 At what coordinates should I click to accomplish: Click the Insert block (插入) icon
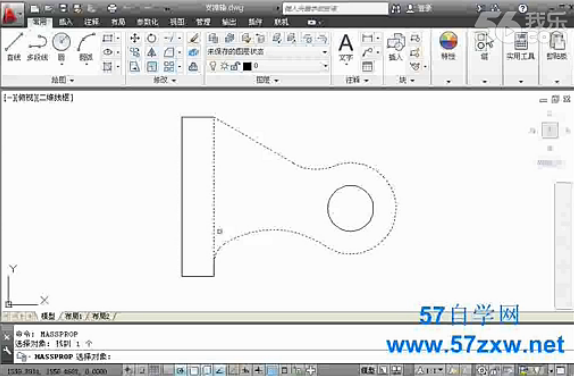(x=395, y=46)
